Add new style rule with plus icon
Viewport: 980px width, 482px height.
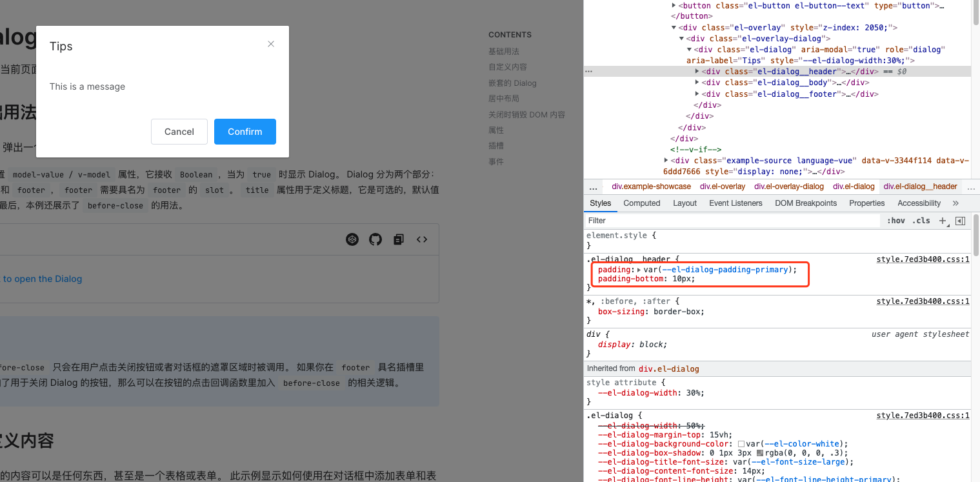[943, 221]
